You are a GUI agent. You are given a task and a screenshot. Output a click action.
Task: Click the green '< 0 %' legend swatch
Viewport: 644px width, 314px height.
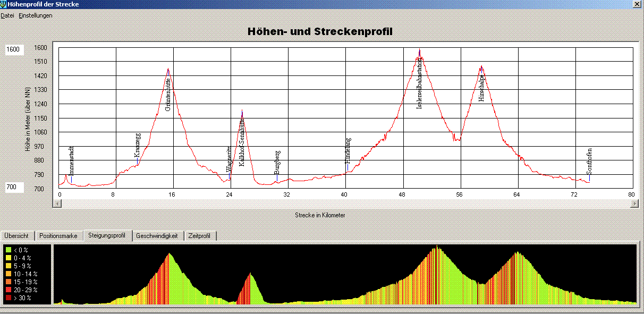(9, 249)
